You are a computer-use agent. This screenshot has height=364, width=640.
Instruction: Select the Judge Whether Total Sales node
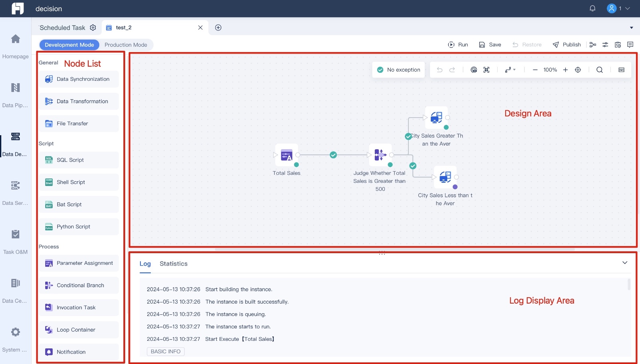click(x=380, y=155)
